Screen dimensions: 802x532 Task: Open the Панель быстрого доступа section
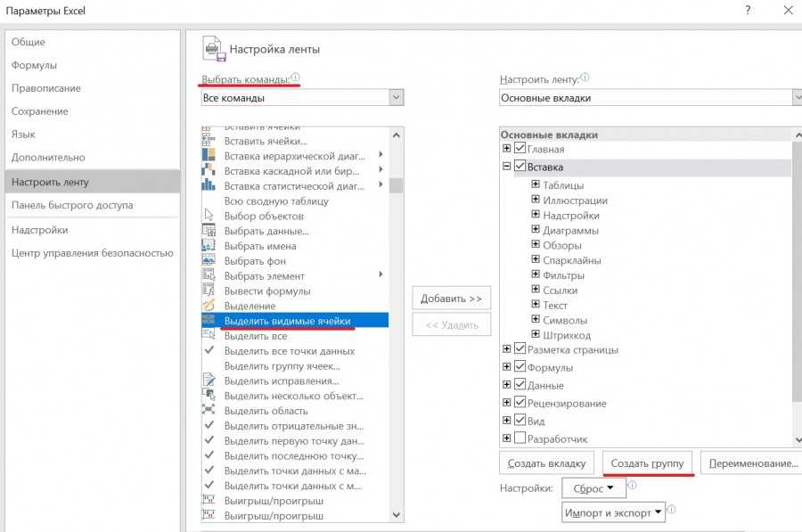72,205
